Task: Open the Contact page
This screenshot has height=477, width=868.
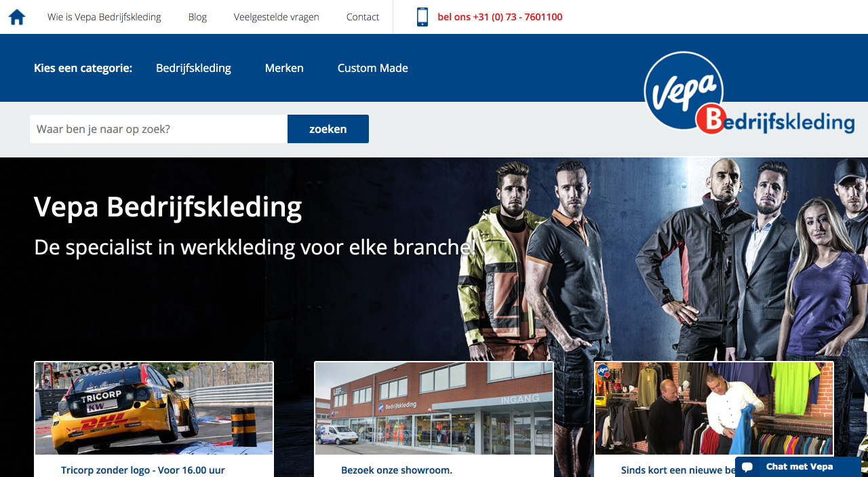Action: coord(363,17)
